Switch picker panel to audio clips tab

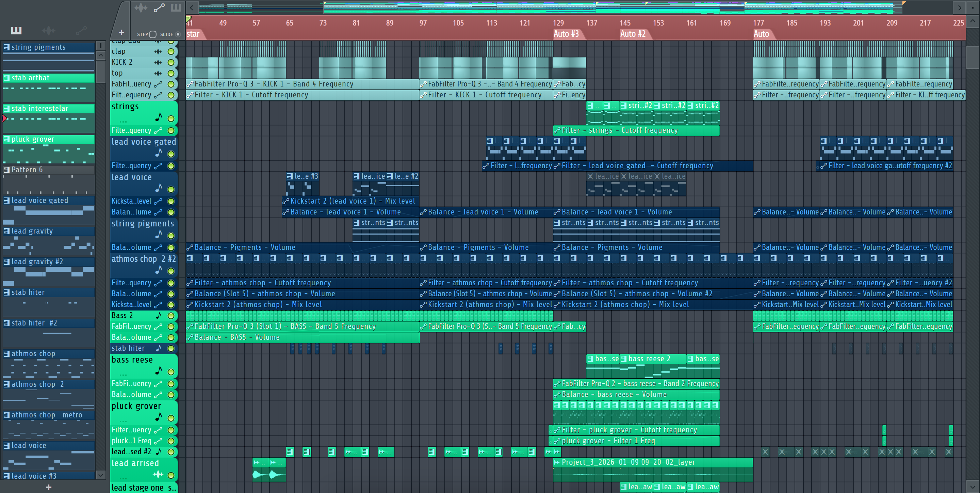pos(49,30)
